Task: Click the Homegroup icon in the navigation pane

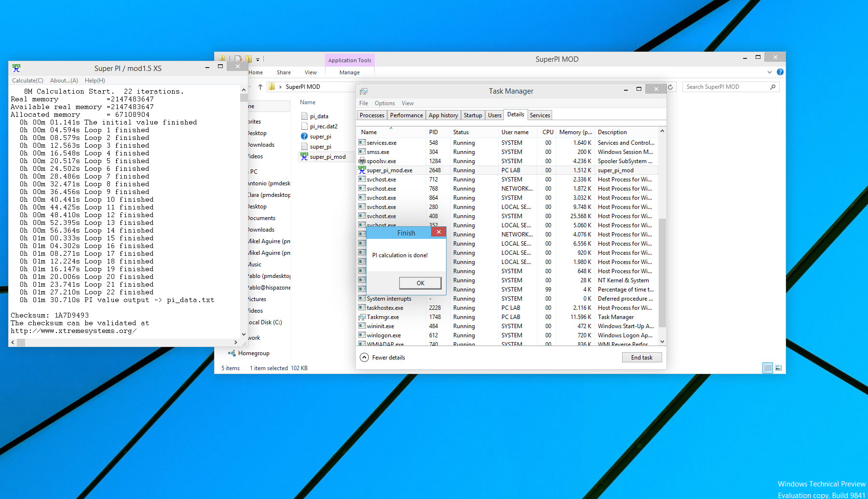Action: 232,353
